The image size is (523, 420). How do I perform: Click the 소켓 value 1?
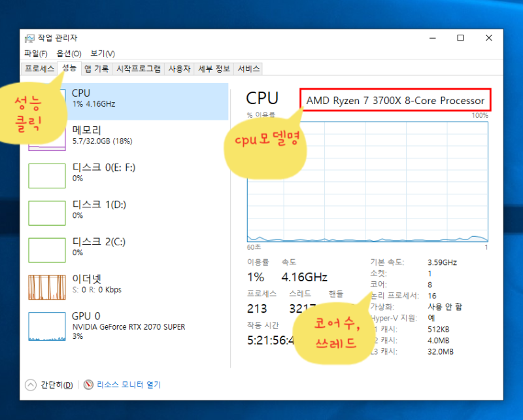click(x=430, y=273)
